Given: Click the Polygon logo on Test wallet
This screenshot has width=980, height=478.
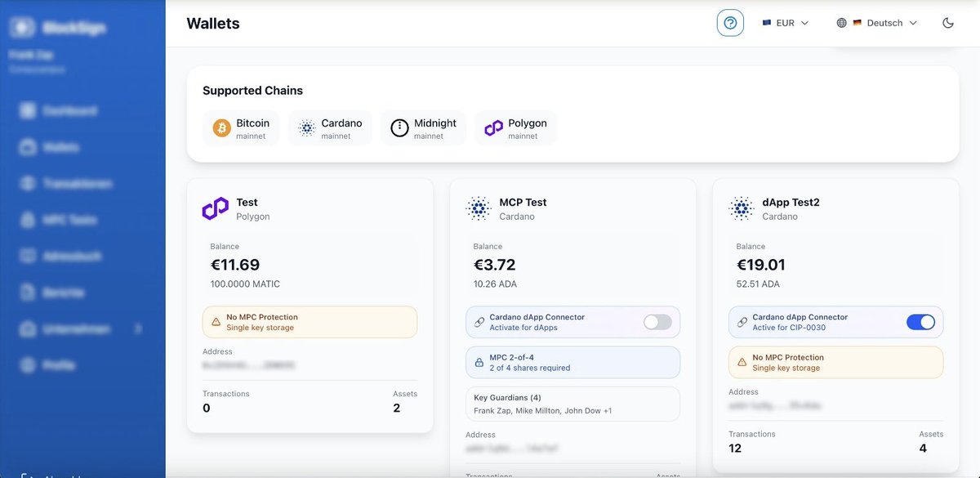Looking at the screenshot, I should tap(216, 208).
